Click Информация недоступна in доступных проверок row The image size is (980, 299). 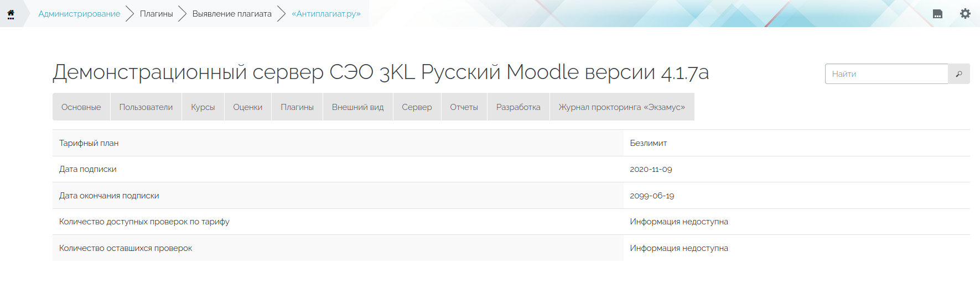tap(679, 222)
